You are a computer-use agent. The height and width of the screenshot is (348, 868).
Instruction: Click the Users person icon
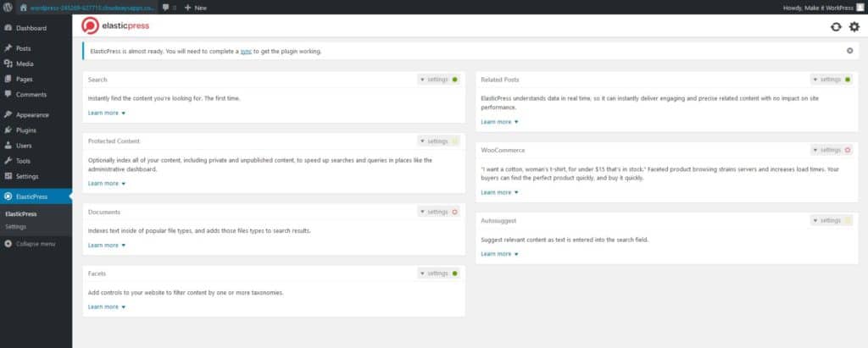[x=8, y=146]
